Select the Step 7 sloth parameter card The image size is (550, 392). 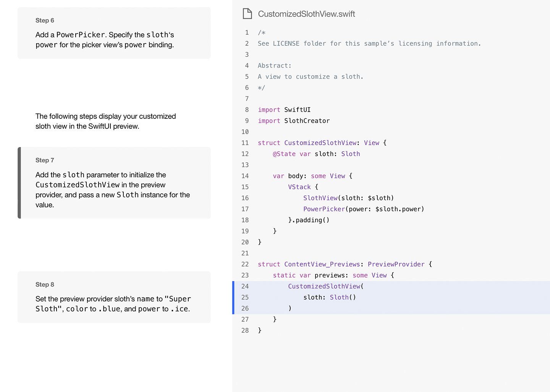[114, 183]
